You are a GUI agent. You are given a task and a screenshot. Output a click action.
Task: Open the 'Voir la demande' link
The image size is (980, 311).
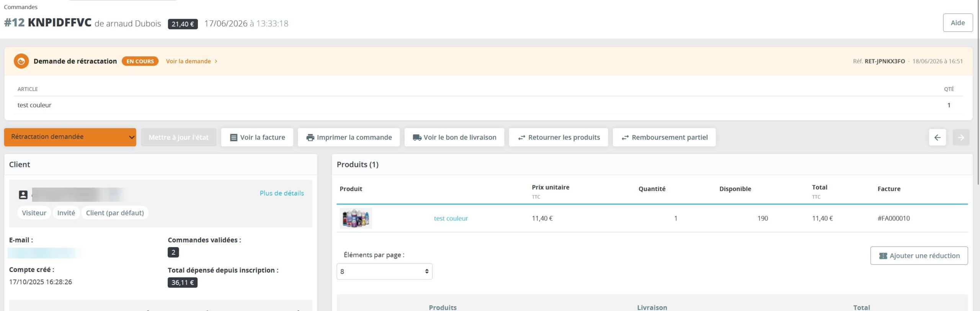(x=191, y=61)
